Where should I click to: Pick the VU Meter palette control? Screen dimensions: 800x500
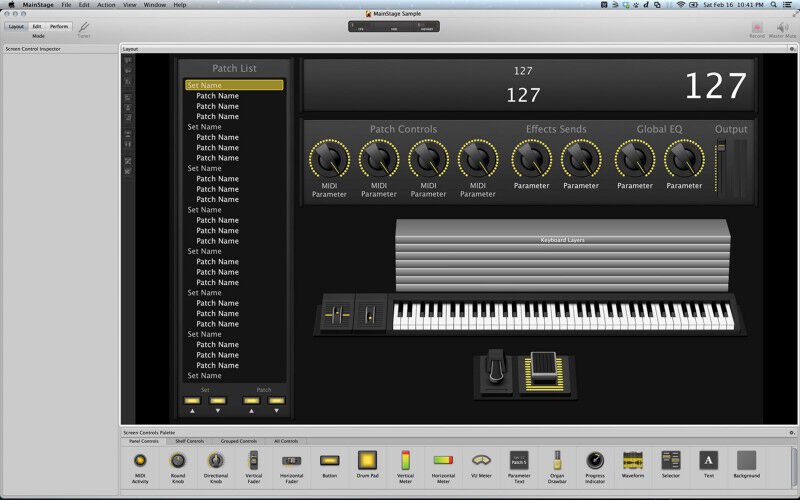point(481,464)
